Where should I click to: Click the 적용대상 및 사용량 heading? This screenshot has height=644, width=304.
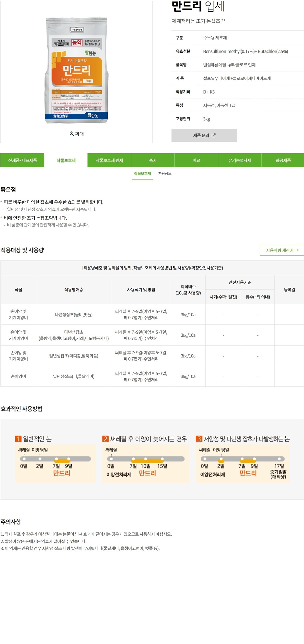22,250
